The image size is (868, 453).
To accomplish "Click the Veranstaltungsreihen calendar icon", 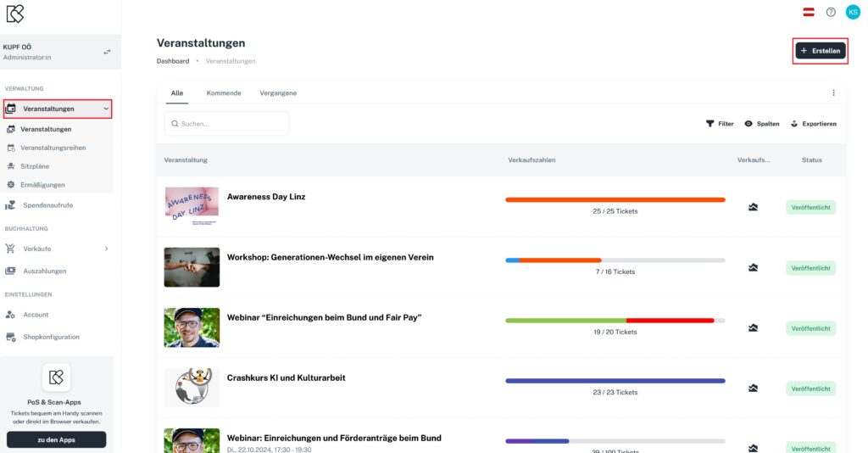I will (x=10, y=148).
